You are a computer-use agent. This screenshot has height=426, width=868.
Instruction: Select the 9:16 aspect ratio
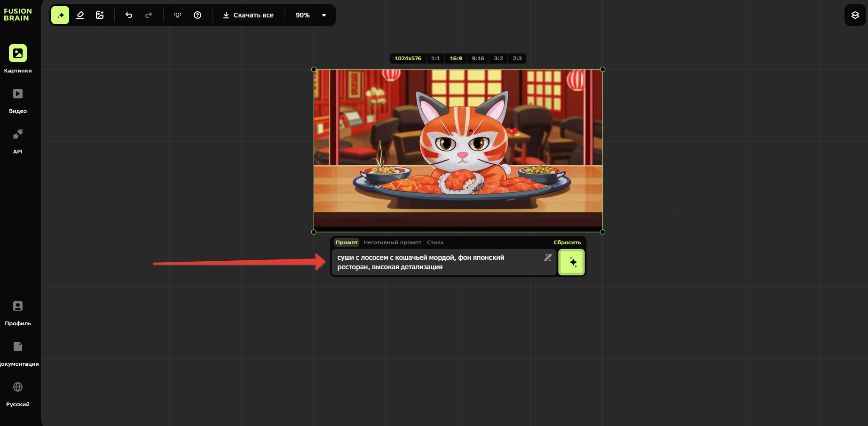(x=478, y=58)
